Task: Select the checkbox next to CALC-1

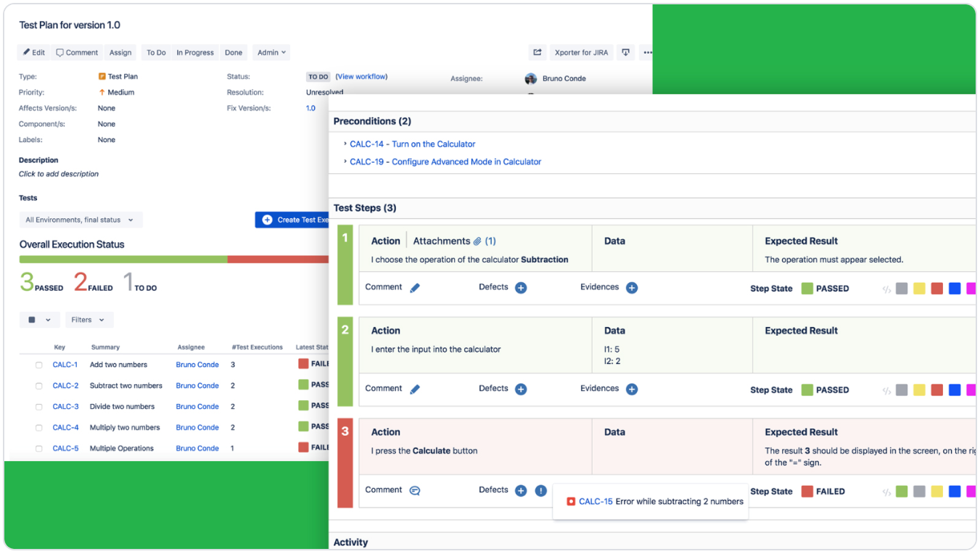Action: [40, 364]
